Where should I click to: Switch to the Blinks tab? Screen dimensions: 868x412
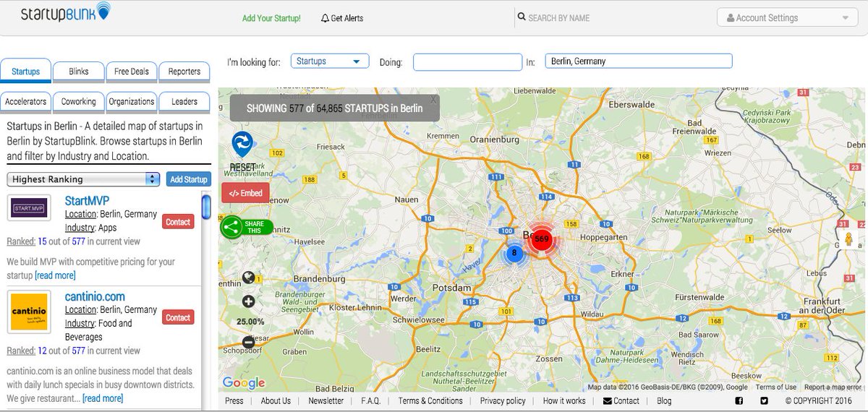click(x=79, y=72)
